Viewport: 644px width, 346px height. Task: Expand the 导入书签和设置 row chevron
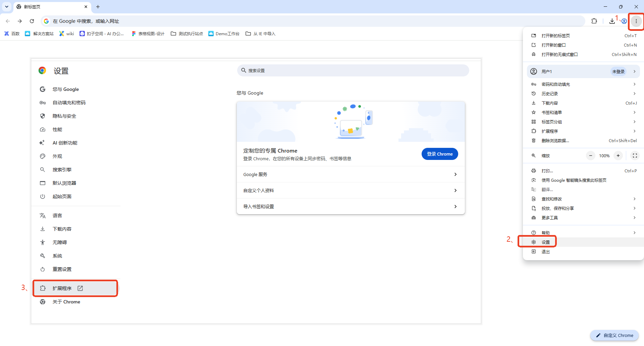(x=455, y=207)
